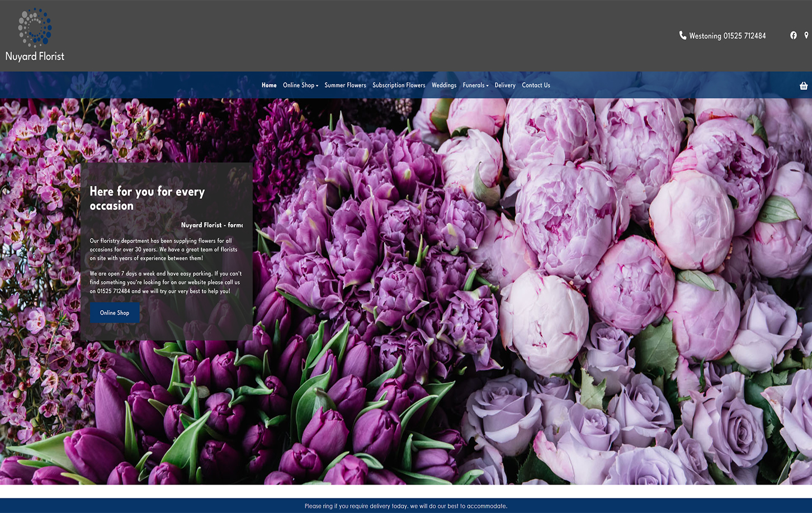Go to Subscription Flowers
The image size is (812, 513).
(399, 85)
